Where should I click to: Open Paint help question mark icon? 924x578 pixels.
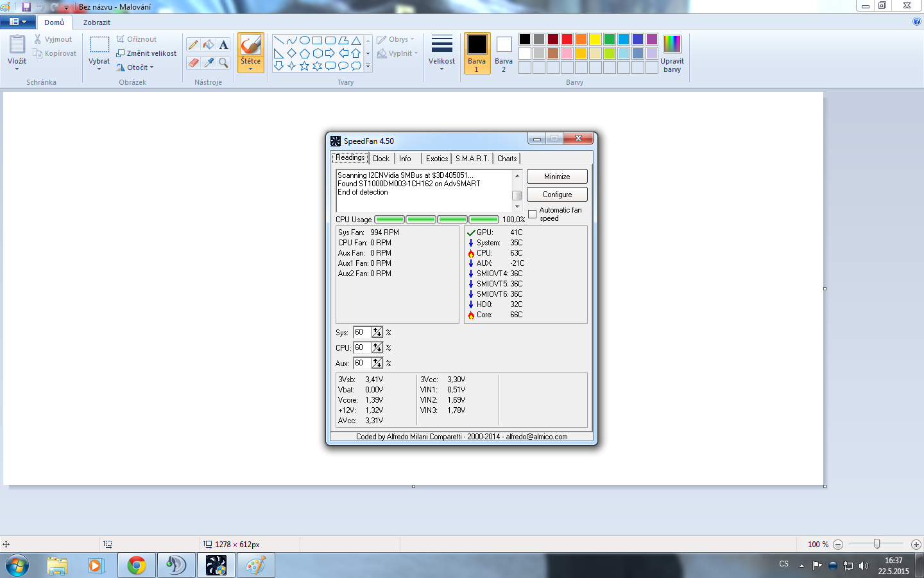point(916,21)
